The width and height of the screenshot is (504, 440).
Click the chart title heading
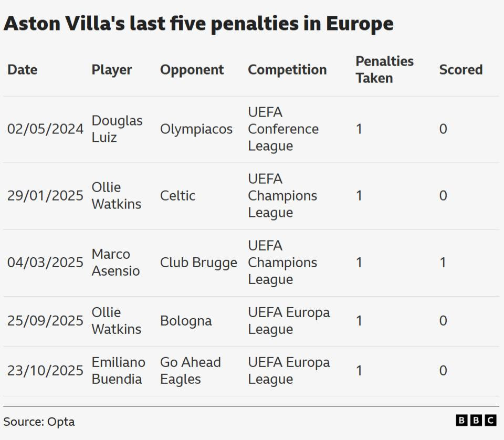coord(198,24)
